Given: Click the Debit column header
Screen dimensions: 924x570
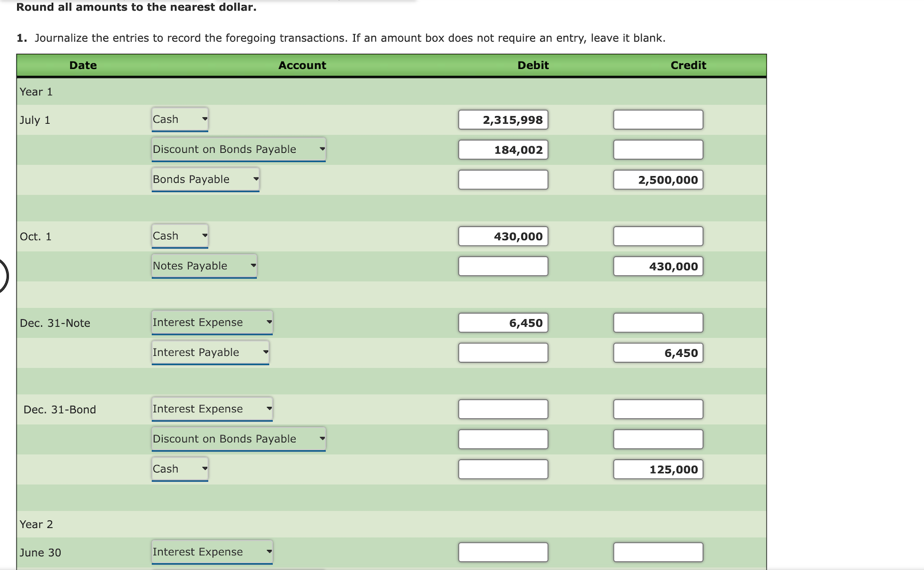Looking at the screenshot, I should (532, 65).
